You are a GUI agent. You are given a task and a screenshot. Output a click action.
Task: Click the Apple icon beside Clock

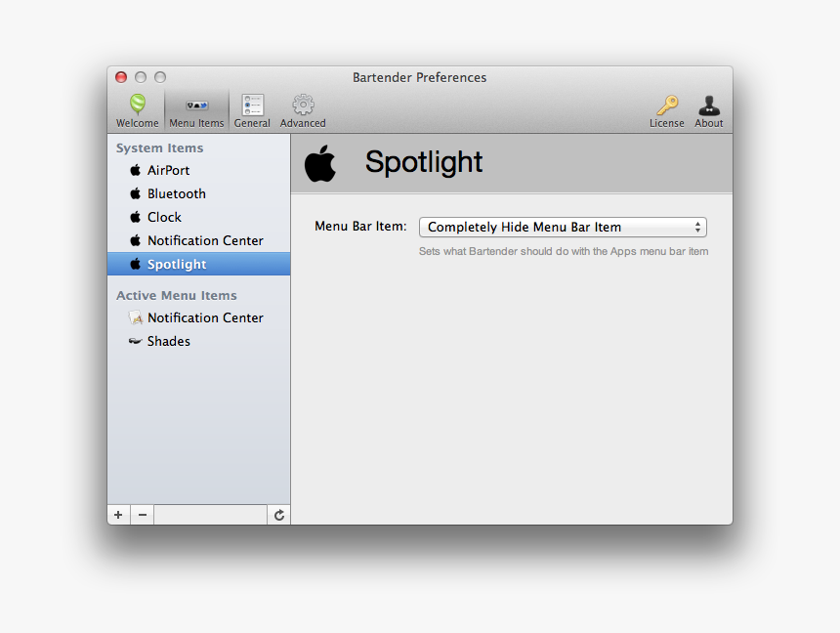136,217
